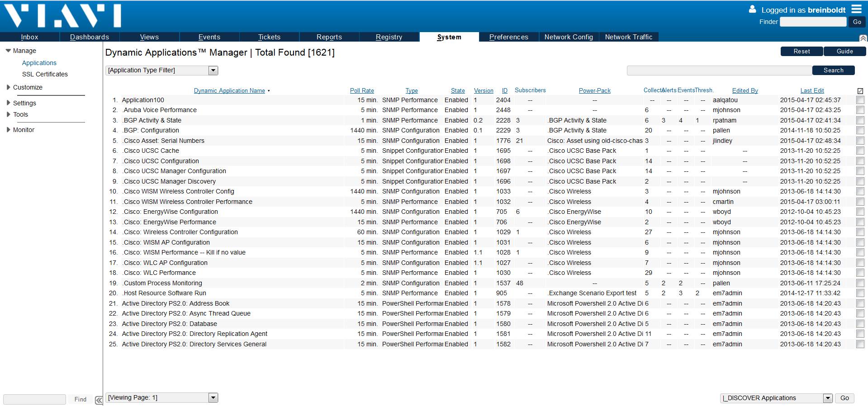Image resolution: width=868 pixels, height=406 pixels.
Task: Select checkbox for Aruba Voice Performance
Action: click(860, 110)
